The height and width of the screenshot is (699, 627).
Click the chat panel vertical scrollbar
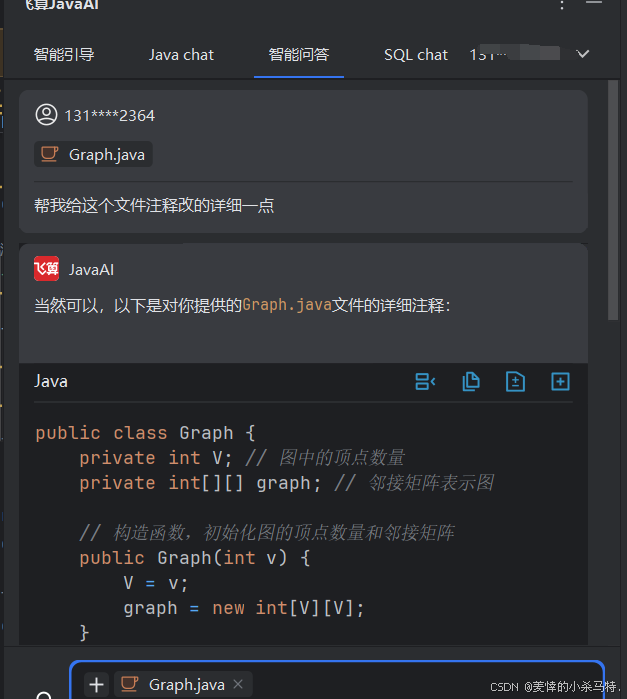click(x=613, y=200)
